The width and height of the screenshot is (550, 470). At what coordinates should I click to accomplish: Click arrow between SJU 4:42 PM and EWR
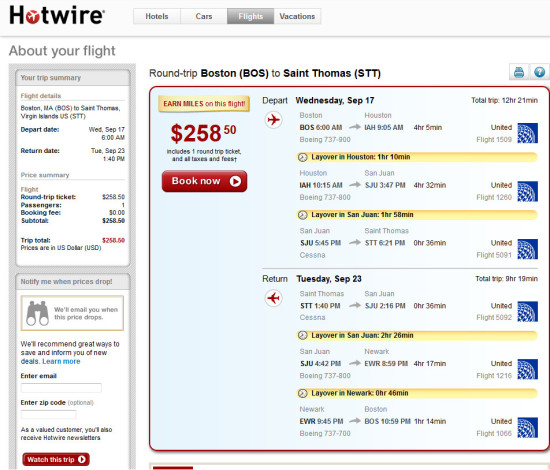click(x=355, y=363)
